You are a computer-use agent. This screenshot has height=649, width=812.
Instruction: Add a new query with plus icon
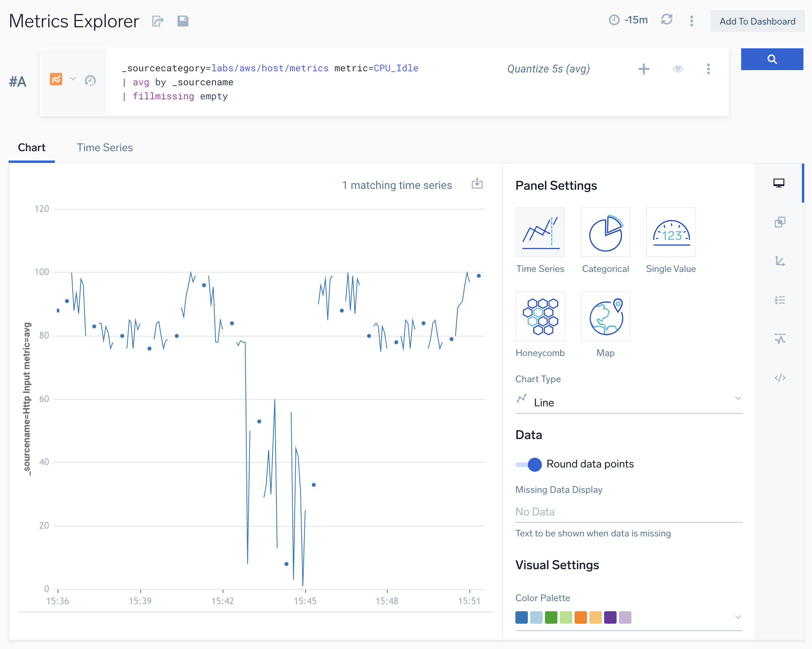(643, 69)
